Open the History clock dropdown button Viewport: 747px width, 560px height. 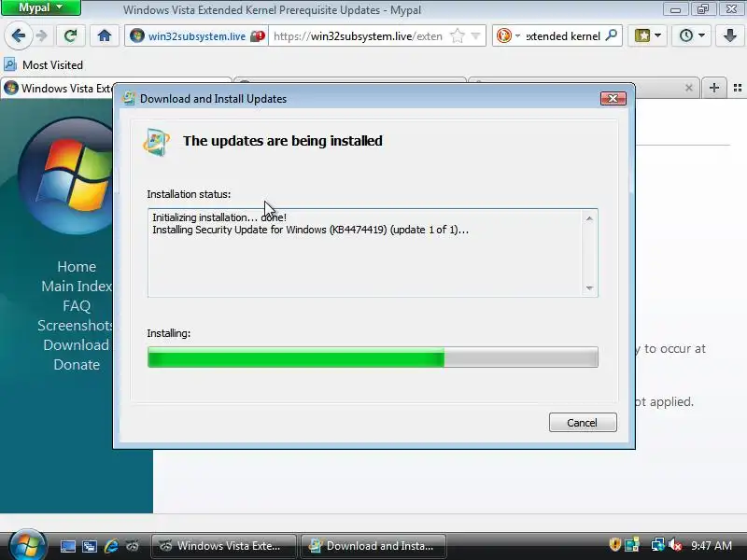[x=691, y=35]
